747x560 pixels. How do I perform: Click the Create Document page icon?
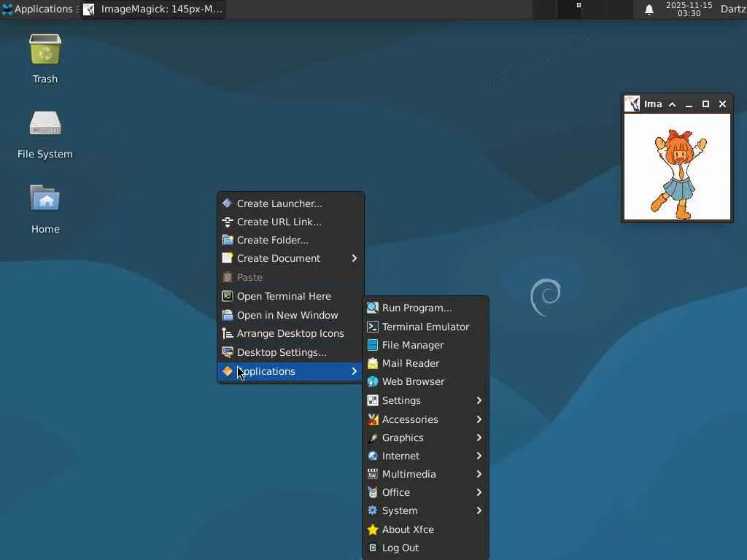click(x=228, y=258)
